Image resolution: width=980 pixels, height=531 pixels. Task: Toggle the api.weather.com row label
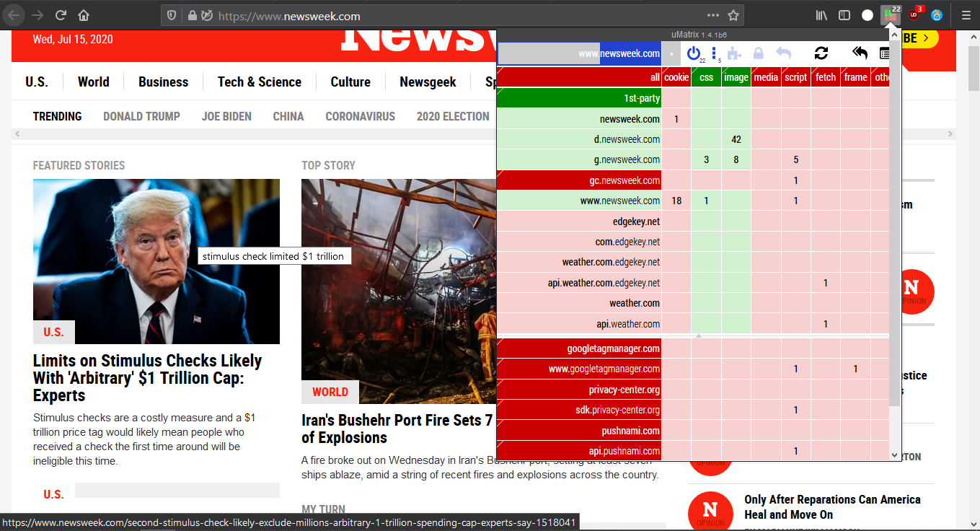tap(579, 324)
